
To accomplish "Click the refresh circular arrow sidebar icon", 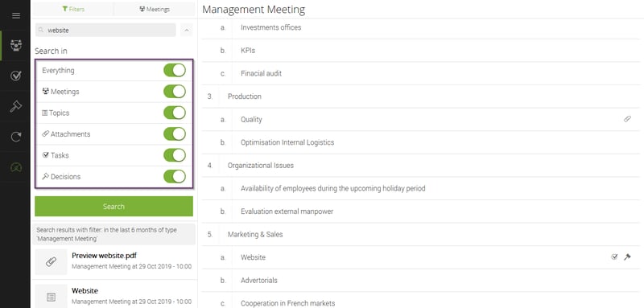I will click(15, 137).
